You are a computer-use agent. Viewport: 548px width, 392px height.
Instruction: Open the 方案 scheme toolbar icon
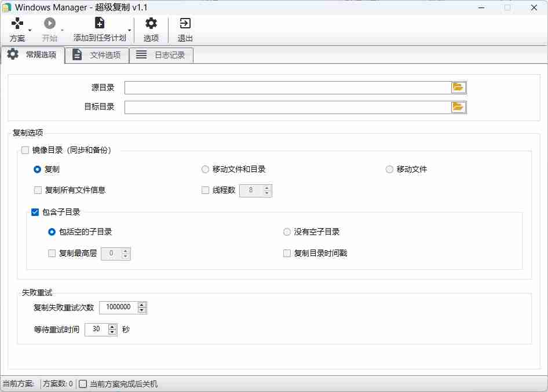coord(17,24)
